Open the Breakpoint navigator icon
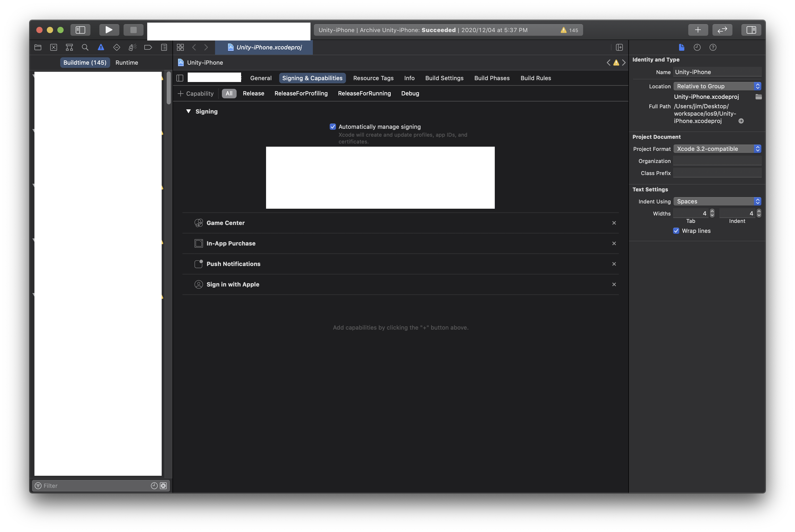Image resolution: width=795 pixels, height=532 pixels. coord(148,48)
